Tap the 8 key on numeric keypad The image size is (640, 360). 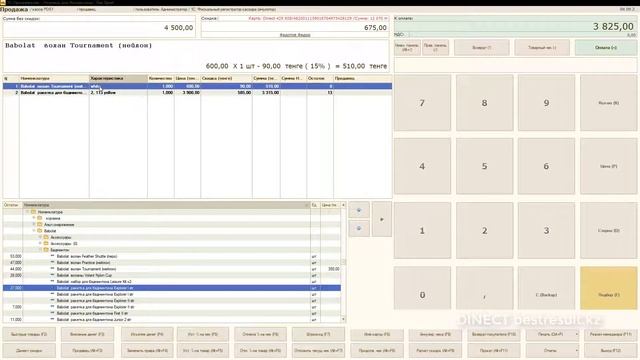click(484, 102)
